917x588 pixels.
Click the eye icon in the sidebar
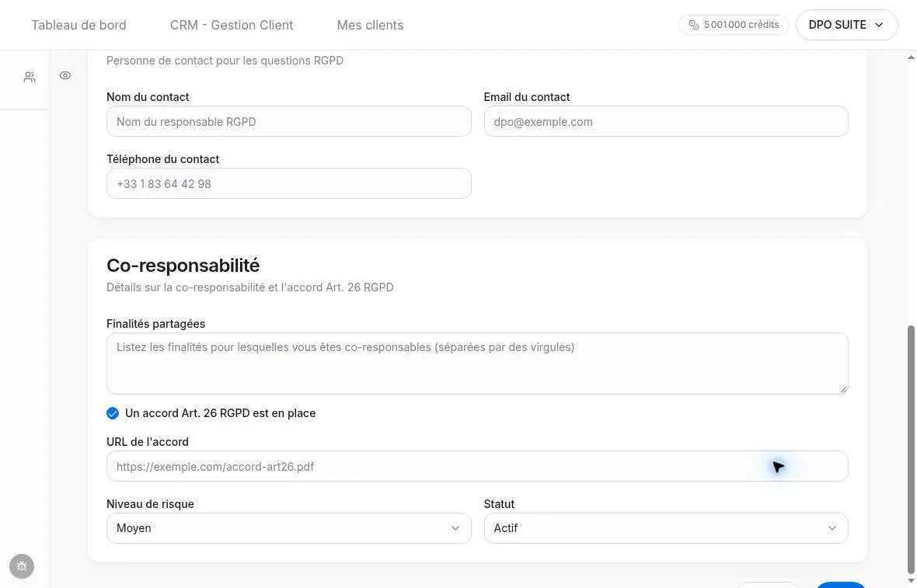(x=65, y=75)
